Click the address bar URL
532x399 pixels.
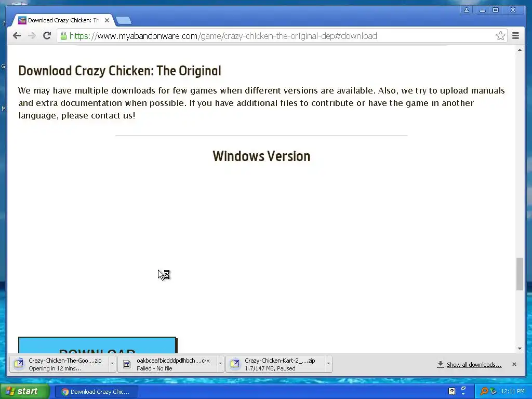[223, 36]
